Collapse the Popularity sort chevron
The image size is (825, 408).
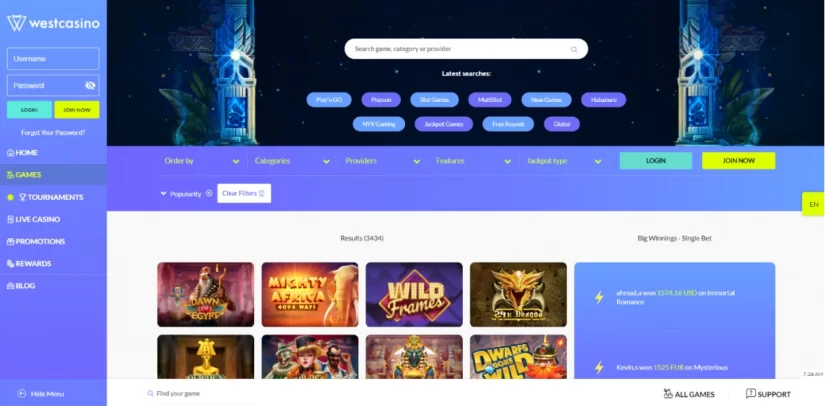(x=163, y=194)
